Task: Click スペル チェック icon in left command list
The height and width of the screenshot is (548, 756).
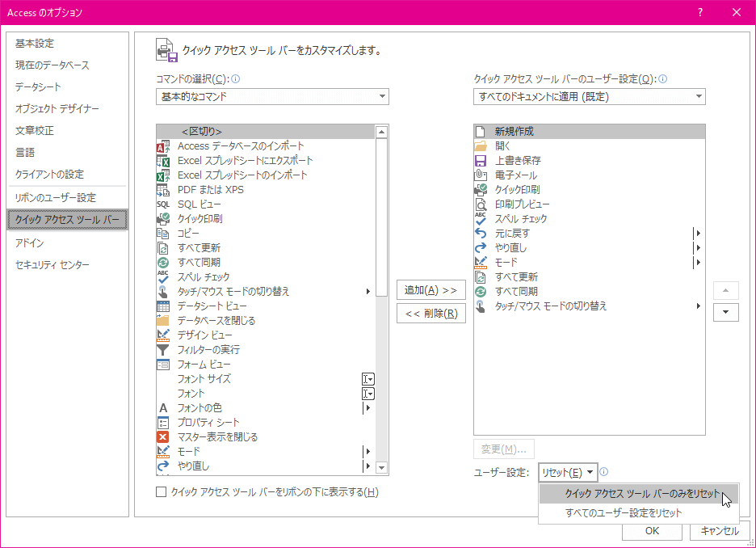Action: 163,277
